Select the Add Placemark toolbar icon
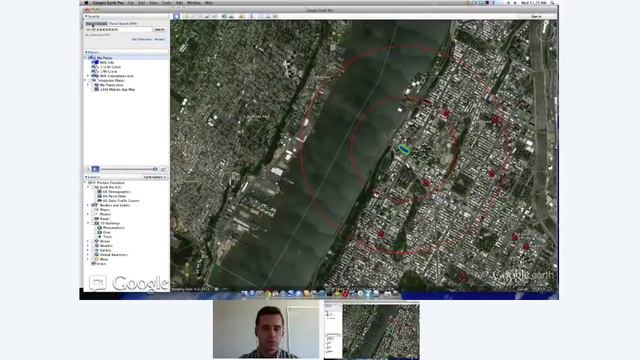Image resolution: width=640 pixels, height=360 pixels. [186, 16]
